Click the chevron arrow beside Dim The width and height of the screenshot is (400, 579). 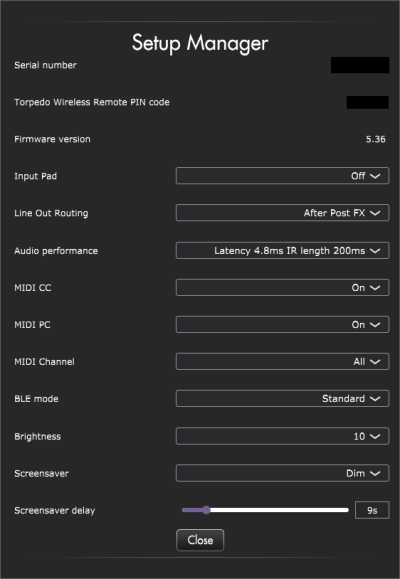click(375, 473)
